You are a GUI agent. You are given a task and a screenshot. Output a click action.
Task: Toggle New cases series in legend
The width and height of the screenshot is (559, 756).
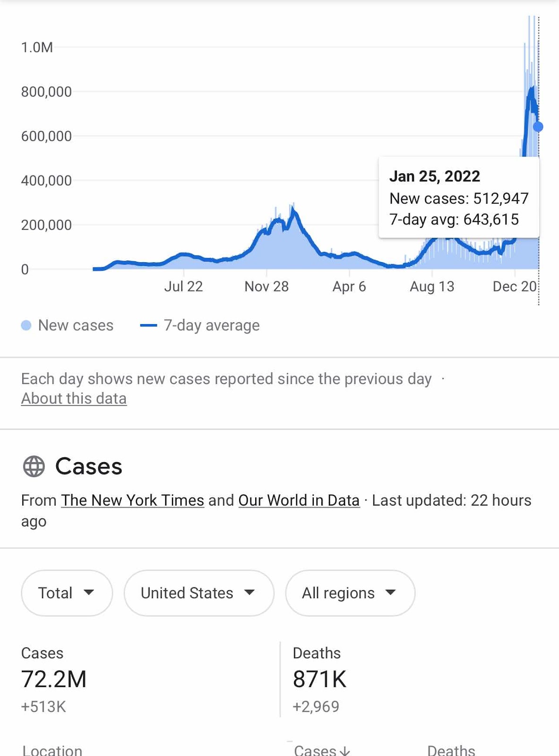coord(68,325)
